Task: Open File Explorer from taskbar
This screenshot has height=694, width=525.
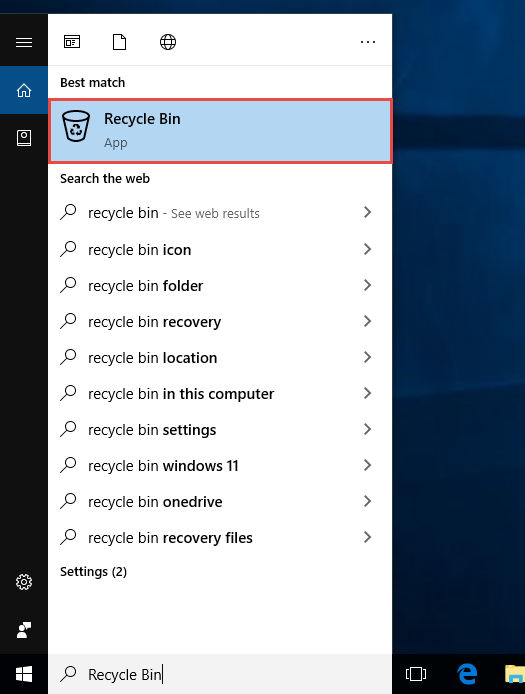Action: (515, 674)
